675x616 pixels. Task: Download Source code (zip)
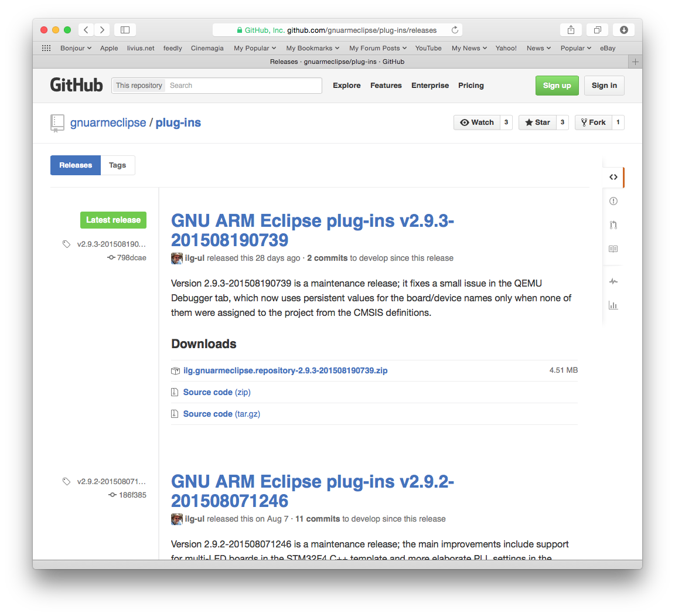tap(217, 392)
